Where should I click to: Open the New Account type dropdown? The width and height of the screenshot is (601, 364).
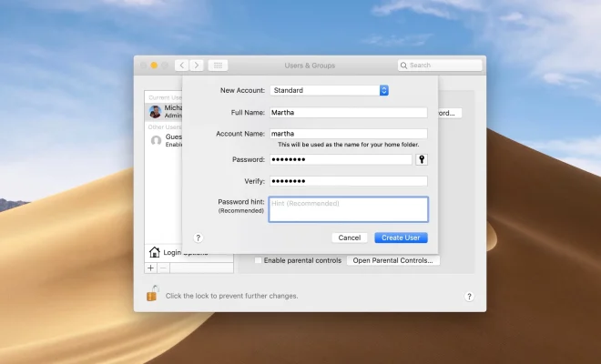click(x=329, y=90)
